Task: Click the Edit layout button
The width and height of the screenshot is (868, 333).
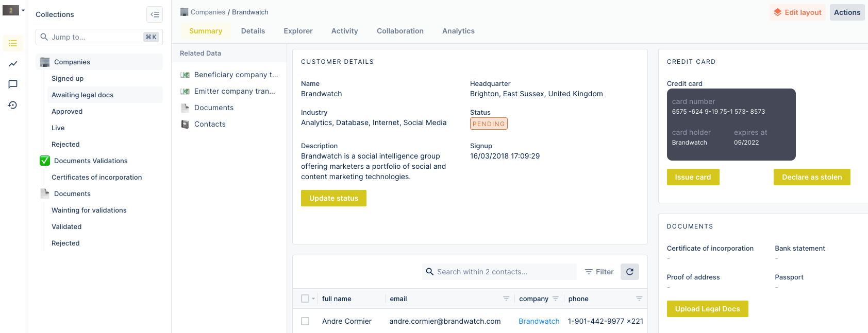Action: 797,12
